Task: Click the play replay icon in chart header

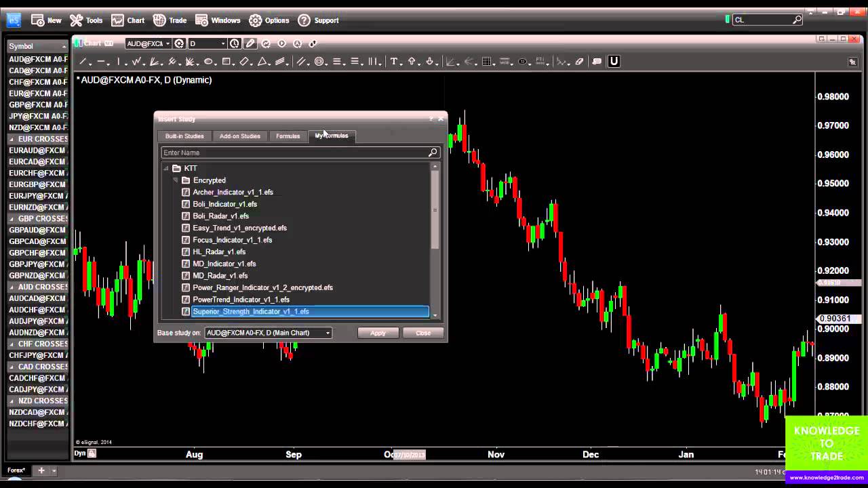Action: [281, 43]
